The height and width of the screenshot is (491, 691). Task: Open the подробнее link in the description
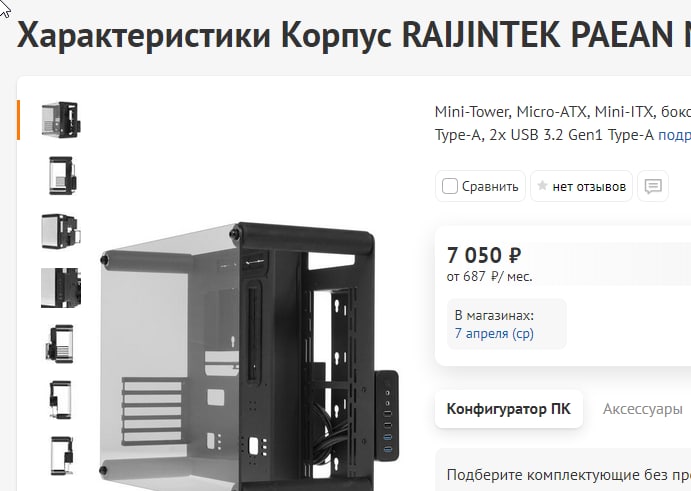[674, 135]
